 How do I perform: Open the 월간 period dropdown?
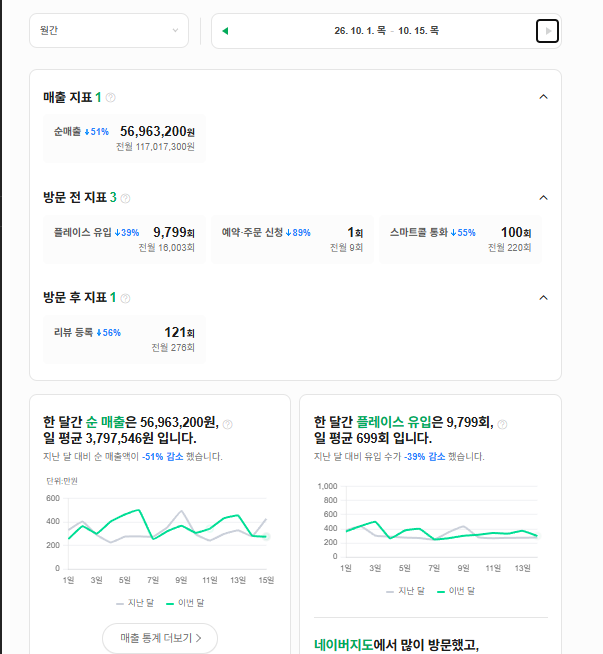pos(109,30)
